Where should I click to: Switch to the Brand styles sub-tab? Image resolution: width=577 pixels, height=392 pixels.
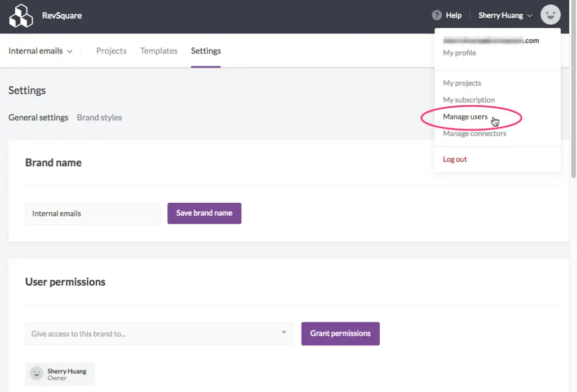(x=99, y=117)
